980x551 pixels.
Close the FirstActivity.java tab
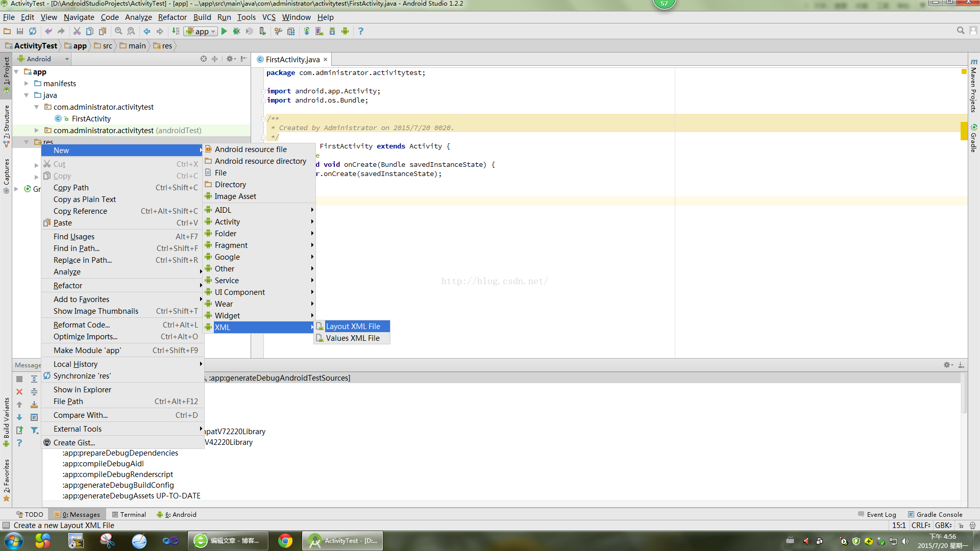(326, 60)
